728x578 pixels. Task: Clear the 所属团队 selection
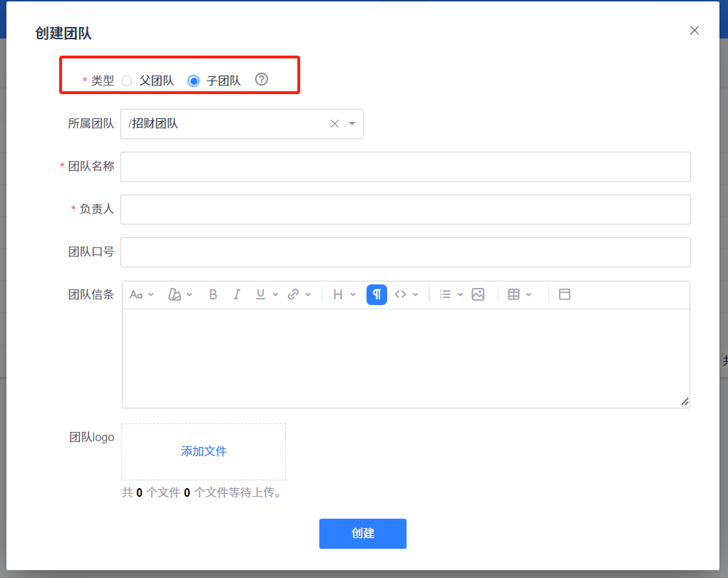(x=334, y=124)
